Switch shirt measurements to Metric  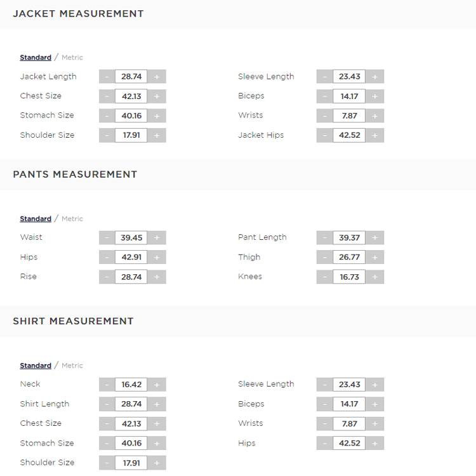pos(72,366)
